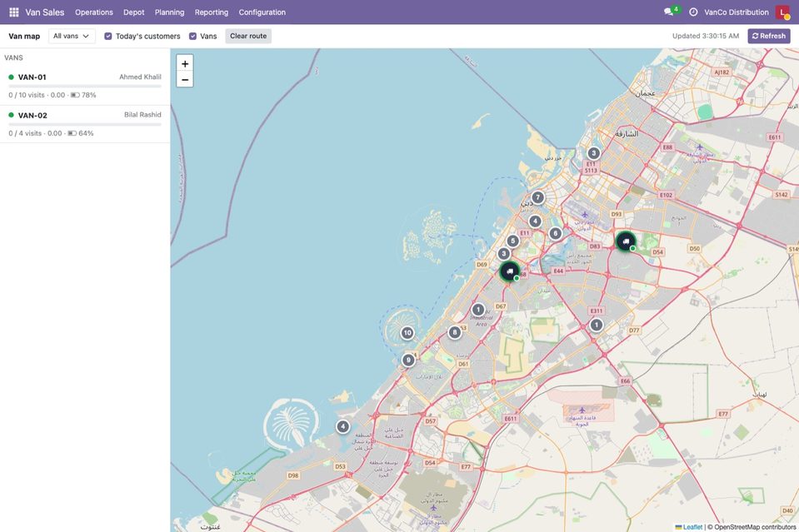Image resolution: width=799 pixels, height=532 pixels.
Task: Open the All vans dropdown filter
Action: coord(72,36)
